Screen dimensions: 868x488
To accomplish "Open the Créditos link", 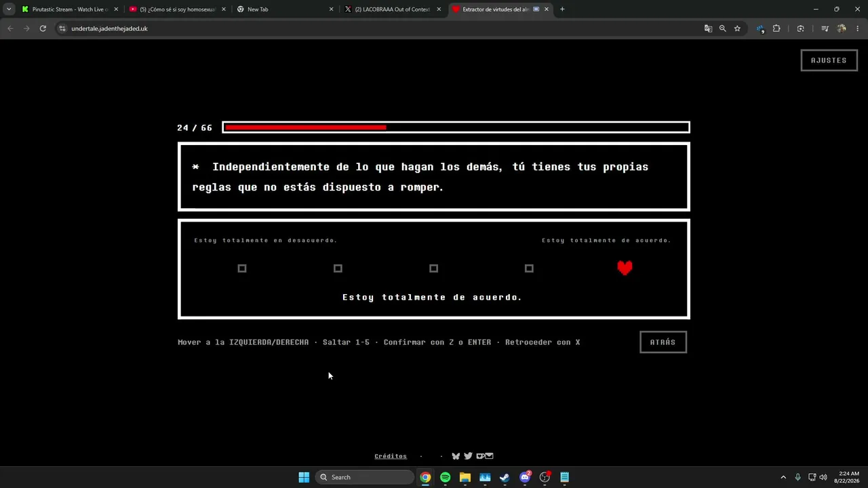I will click(391, 456).
